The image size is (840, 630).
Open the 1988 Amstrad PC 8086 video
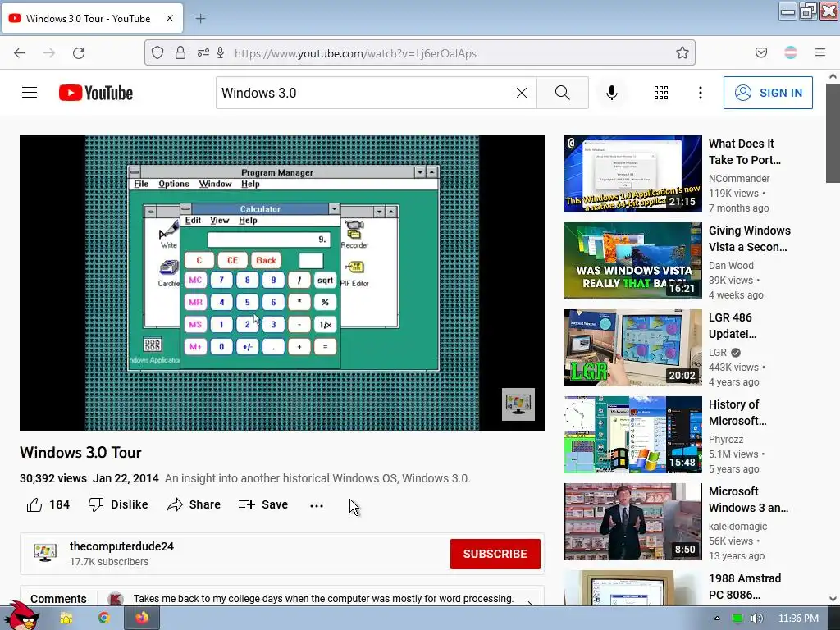(x=632, y=587)
